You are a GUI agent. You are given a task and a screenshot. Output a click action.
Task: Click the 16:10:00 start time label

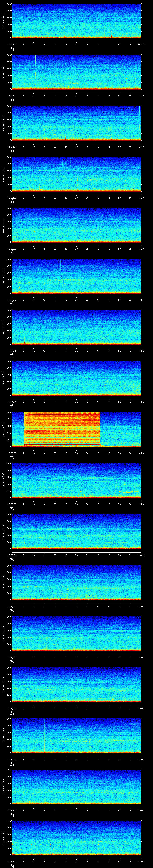tap(12, 606)
